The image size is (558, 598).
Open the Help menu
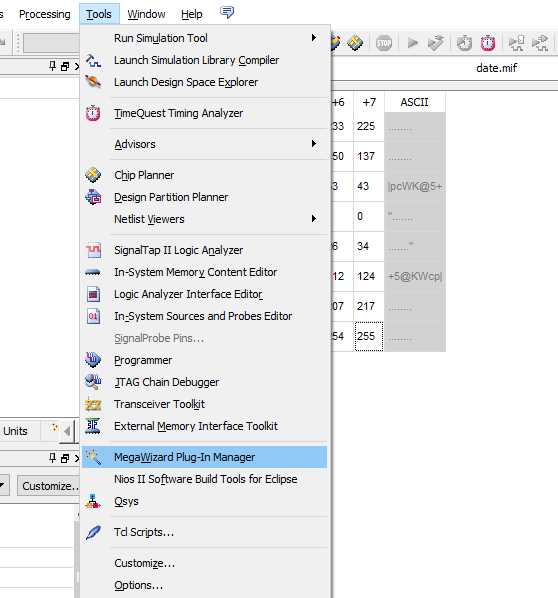tap(191, 14)
